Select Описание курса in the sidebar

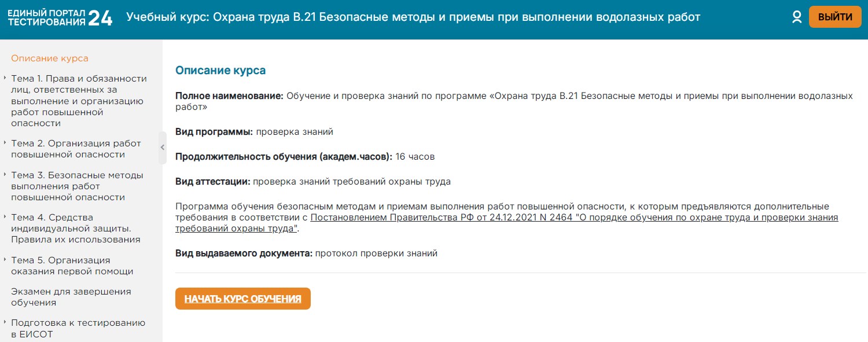tap(50, 58)
